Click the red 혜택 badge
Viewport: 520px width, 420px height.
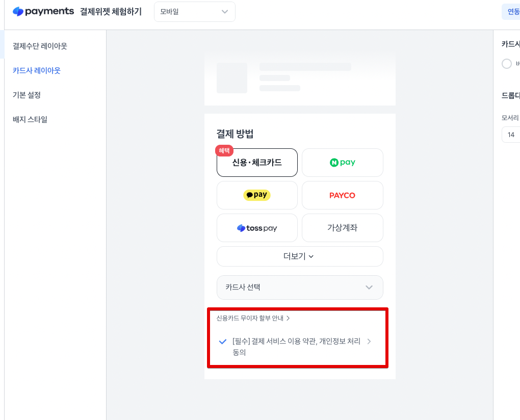[x=224, y=150]
